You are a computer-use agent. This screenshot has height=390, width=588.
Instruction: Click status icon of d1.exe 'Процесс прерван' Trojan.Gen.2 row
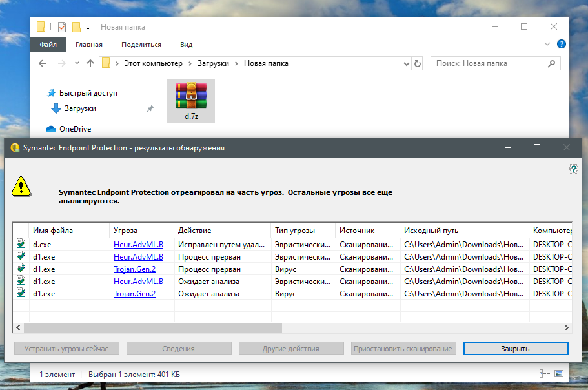click(x=21, y=269)
